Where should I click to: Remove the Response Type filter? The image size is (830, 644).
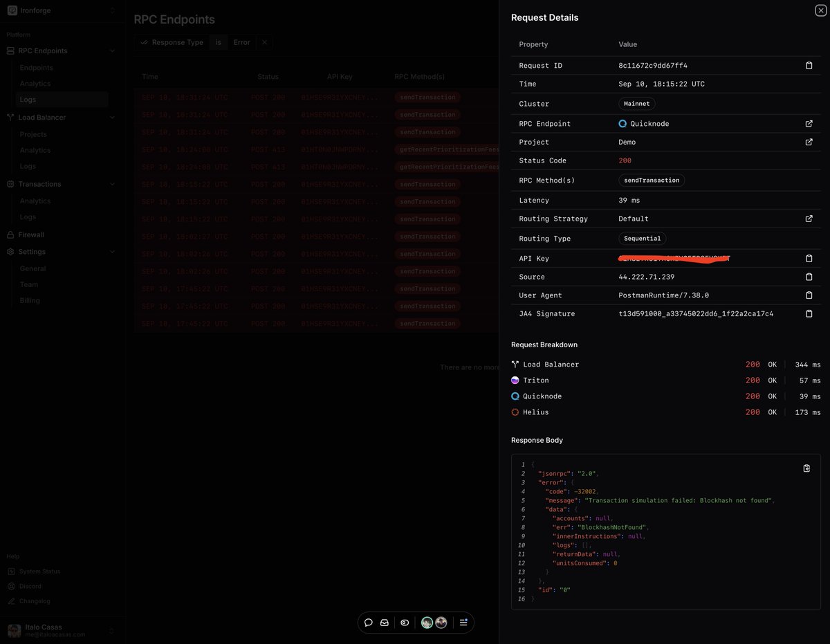pyautogui.click(x=264, y=42)
